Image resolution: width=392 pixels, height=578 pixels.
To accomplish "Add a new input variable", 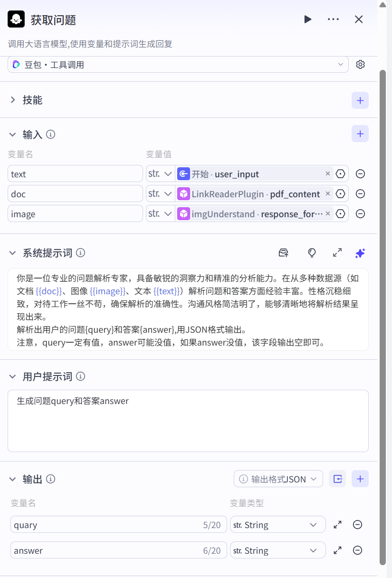I will 360,134.
